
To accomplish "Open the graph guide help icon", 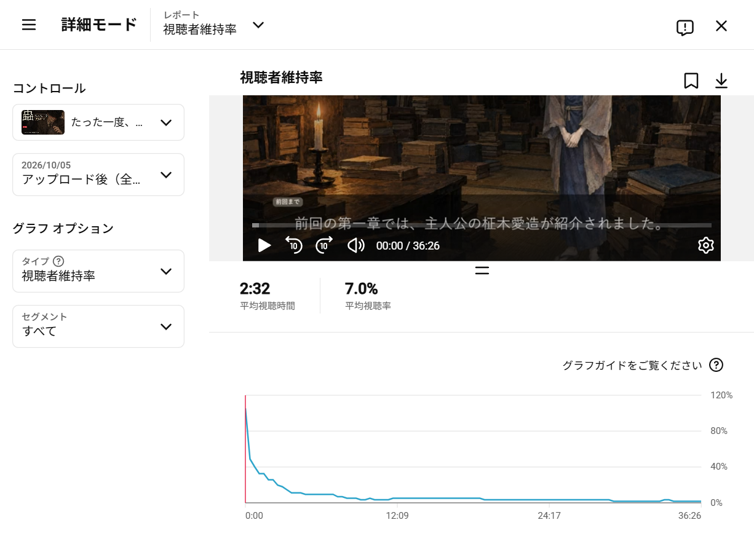I will (716, 365).
